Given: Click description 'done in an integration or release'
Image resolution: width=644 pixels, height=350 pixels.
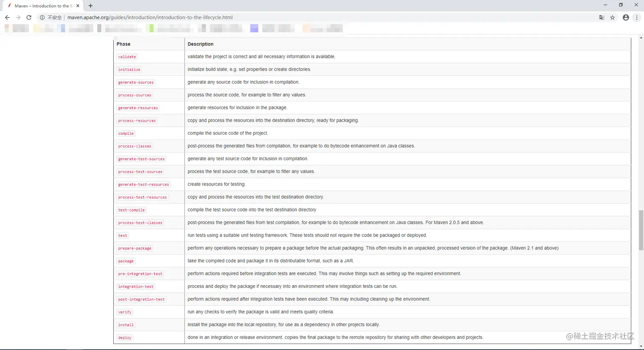Looking at the screenshot, I should 335,338.
